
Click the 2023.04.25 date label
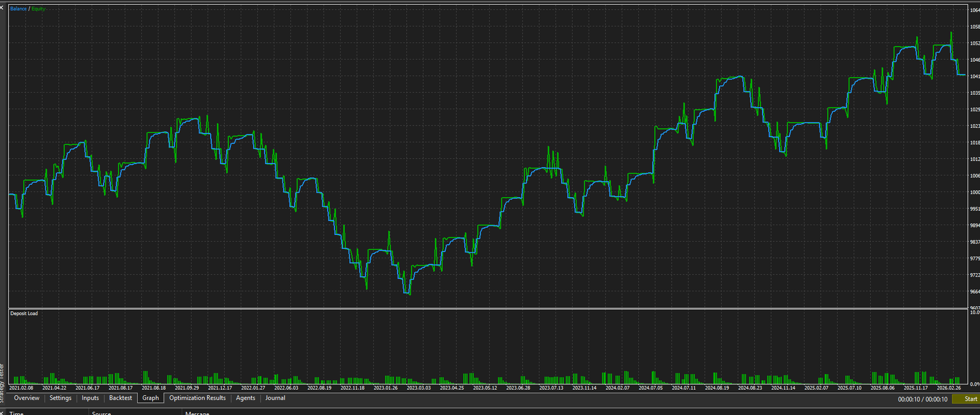coord(452,387)
